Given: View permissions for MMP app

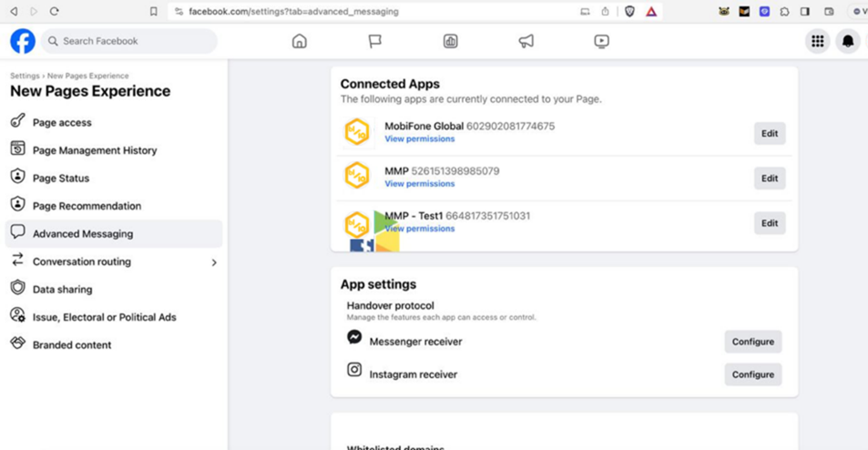Looking at the screenshot, I should tap(419, 184).
